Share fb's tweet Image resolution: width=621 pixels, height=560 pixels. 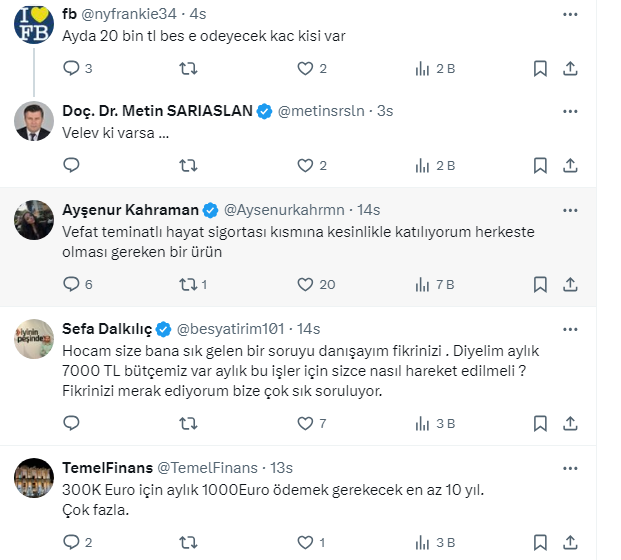point(570,68)
